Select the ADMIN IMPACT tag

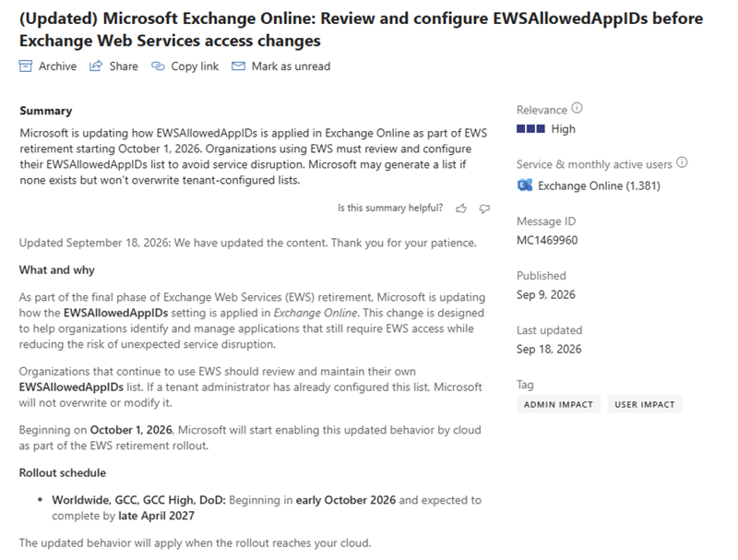[x=558, y=404]
